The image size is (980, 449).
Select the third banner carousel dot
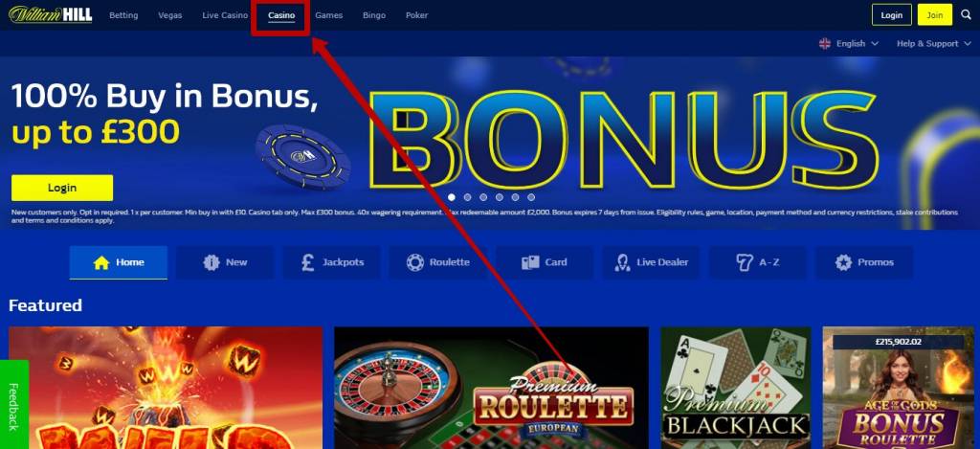[x=483, y=197]
